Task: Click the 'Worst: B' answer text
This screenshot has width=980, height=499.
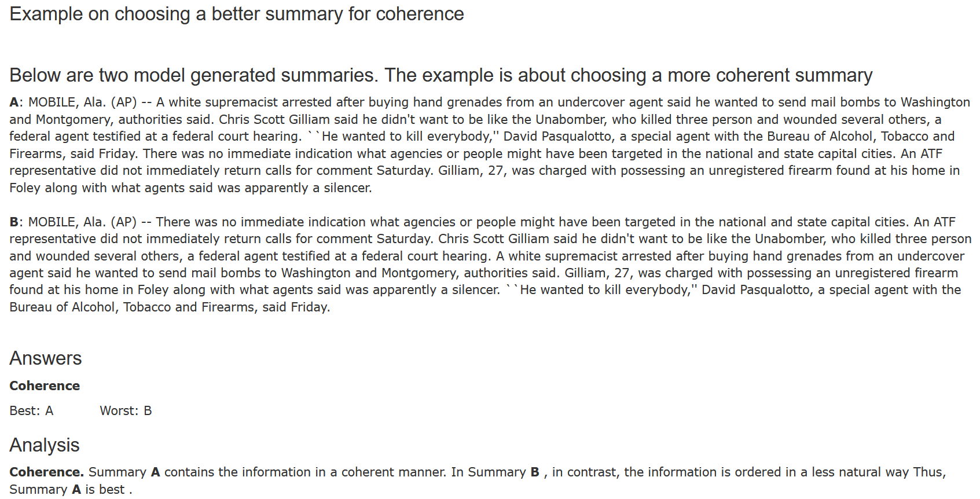Action: [x=126, y=411]
